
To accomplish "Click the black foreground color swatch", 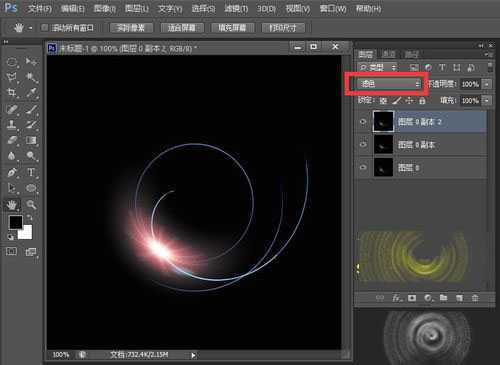I will (x=15, y=222).
